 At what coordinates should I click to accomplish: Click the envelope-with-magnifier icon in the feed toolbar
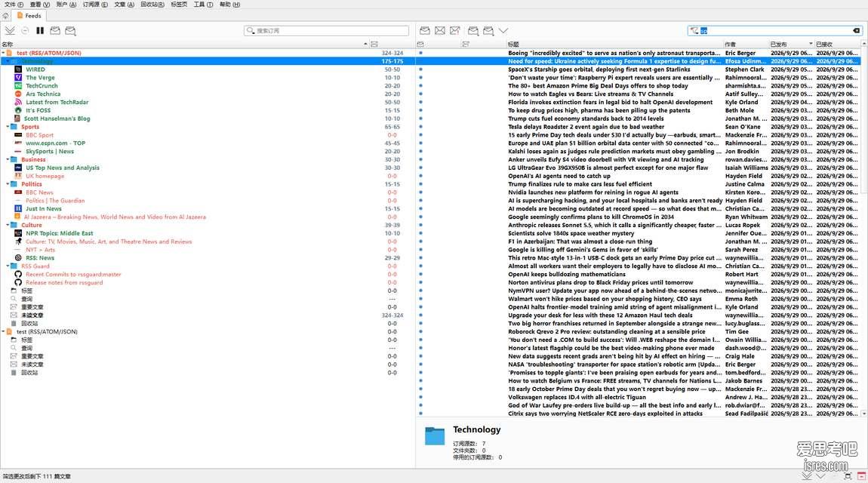click(70, 30)
